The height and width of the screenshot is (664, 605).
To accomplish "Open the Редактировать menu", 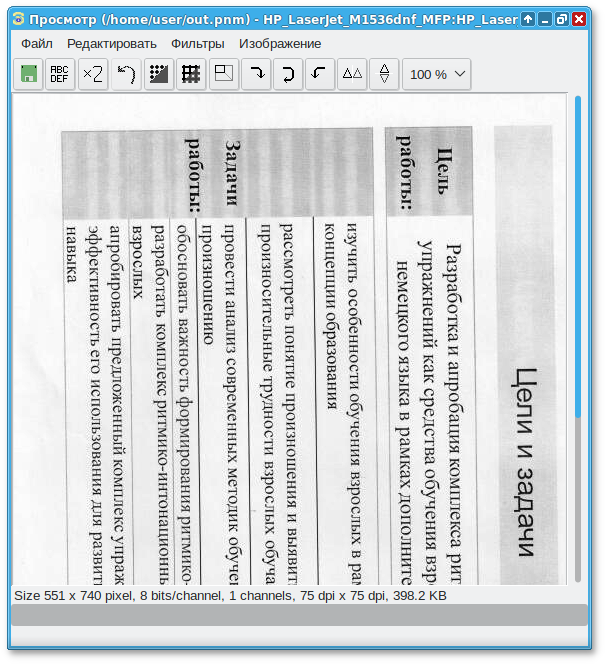I will coord(112,44).
